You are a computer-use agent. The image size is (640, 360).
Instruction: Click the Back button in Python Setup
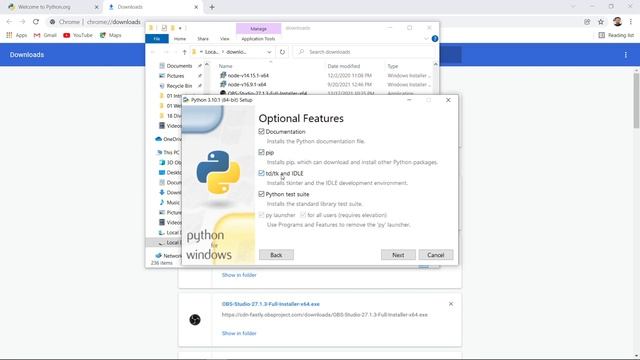point(276,255)
